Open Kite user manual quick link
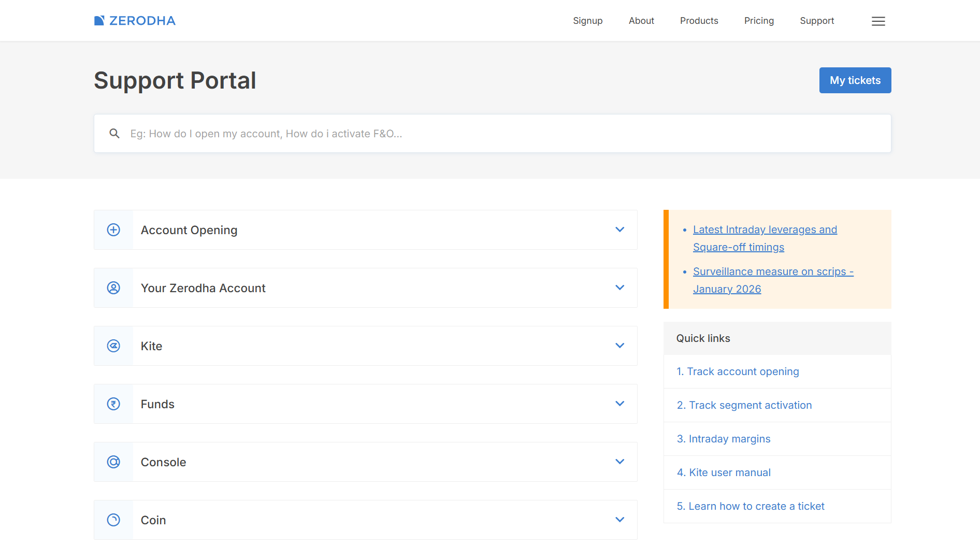This screenshot has width=980, height=559. [724, 472]
